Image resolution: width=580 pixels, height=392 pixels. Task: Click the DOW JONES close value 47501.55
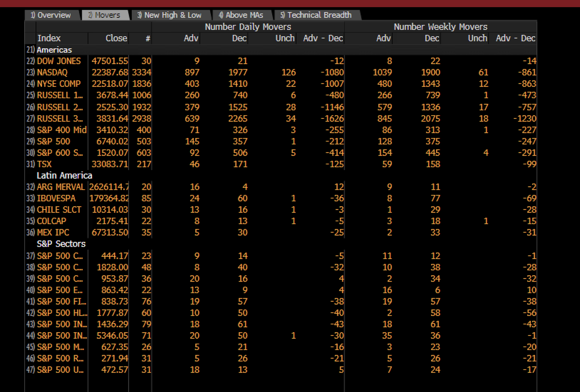tap(110, 61)
